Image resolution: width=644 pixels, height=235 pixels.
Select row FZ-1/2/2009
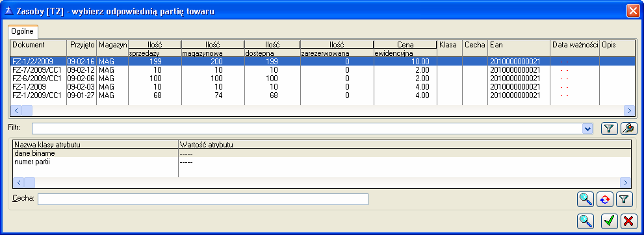click(322, 61)
